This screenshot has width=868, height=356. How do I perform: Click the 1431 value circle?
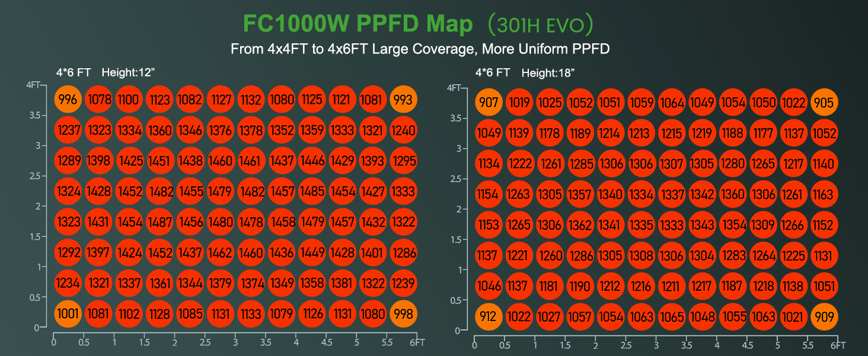click(x=98, y=223)
